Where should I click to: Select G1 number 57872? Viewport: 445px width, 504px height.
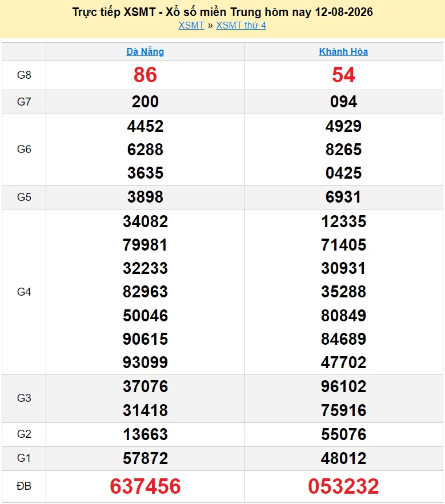pyautogui.click(x=145, y=458)
